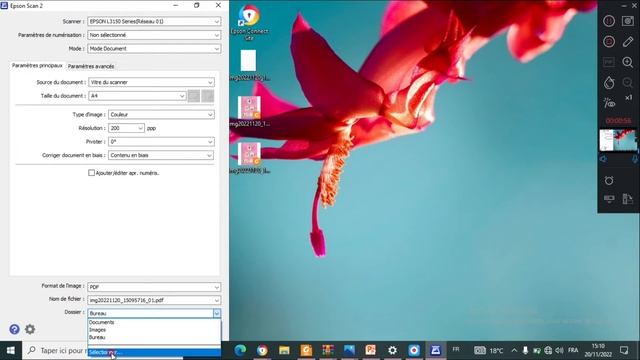Open the Pivoter dropdown

(161, 142)
